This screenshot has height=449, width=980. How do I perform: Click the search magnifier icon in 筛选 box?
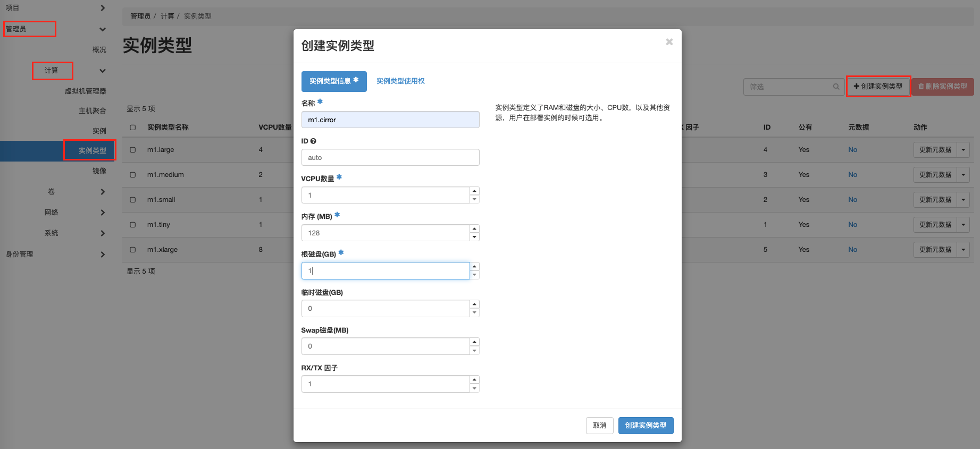(x=836, y=87)
